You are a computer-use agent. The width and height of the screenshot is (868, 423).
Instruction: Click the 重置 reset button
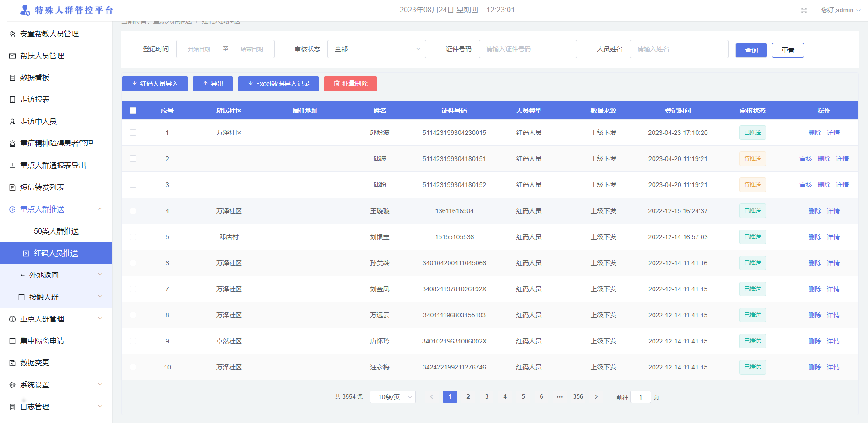(x=788, y=50)
